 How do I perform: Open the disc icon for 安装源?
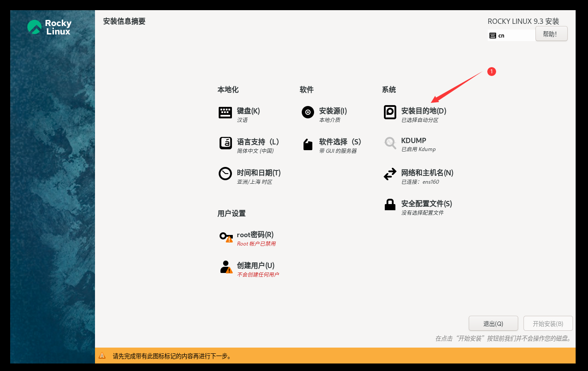click(308, 112)
